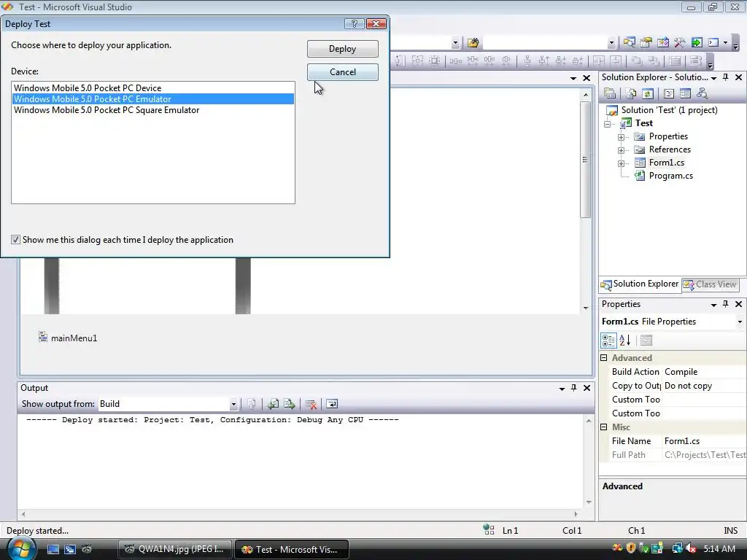Clear all output in Output window

[x=311, y=404]
